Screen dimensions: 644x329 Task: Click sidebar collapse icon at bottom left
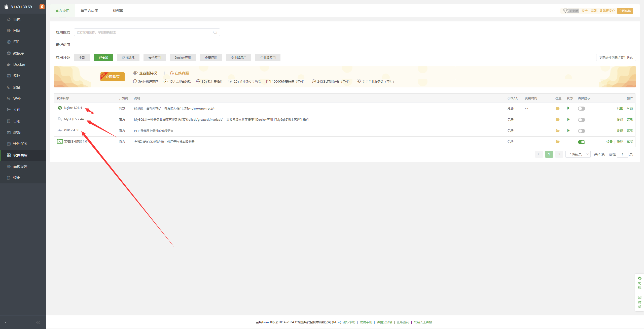click(x=7, y=322)
